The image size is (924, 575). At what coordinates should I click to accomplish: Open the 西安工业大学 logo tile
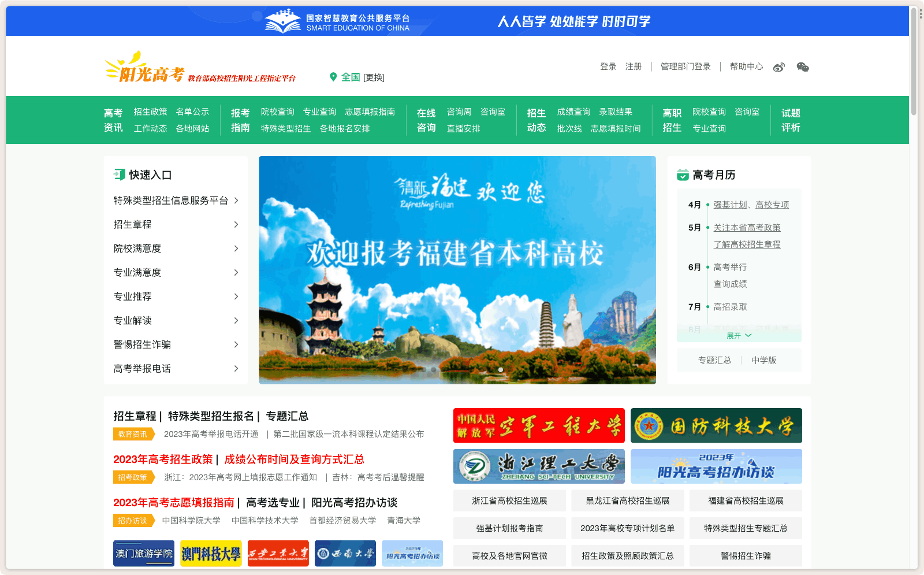tap(278, 554)
